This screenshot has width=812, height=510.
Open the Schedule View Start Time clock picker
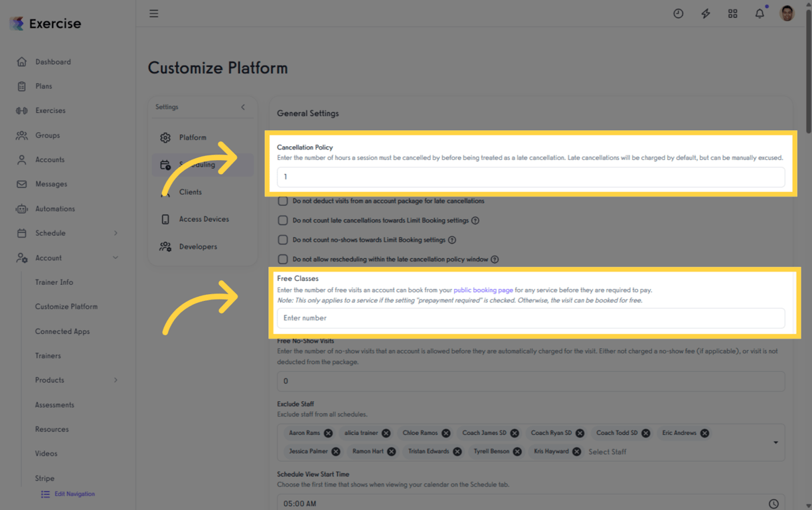point(773,504)
